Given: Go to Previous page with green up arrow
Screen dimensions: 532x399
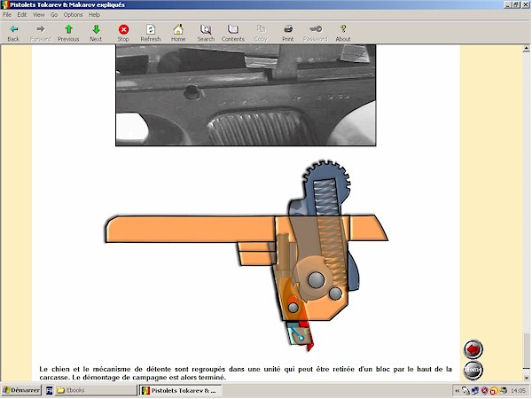Looking at the screenshot, I should pyautogui.click(x=68, y=33).
